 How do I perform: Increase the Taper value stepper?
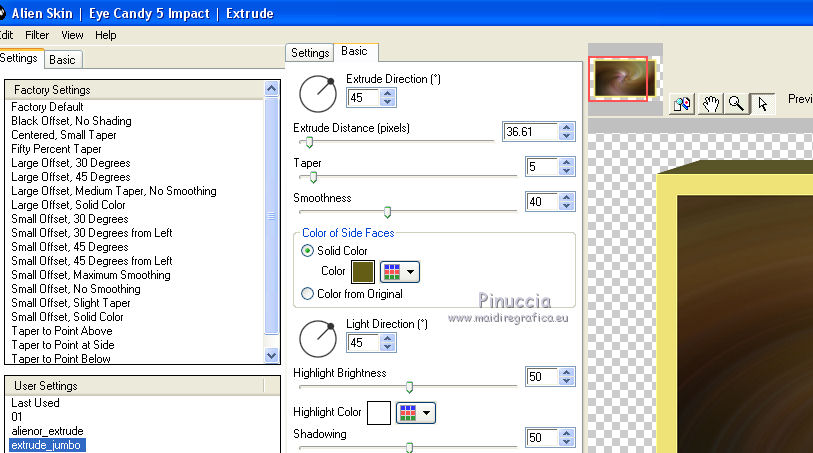pos(567,162)
